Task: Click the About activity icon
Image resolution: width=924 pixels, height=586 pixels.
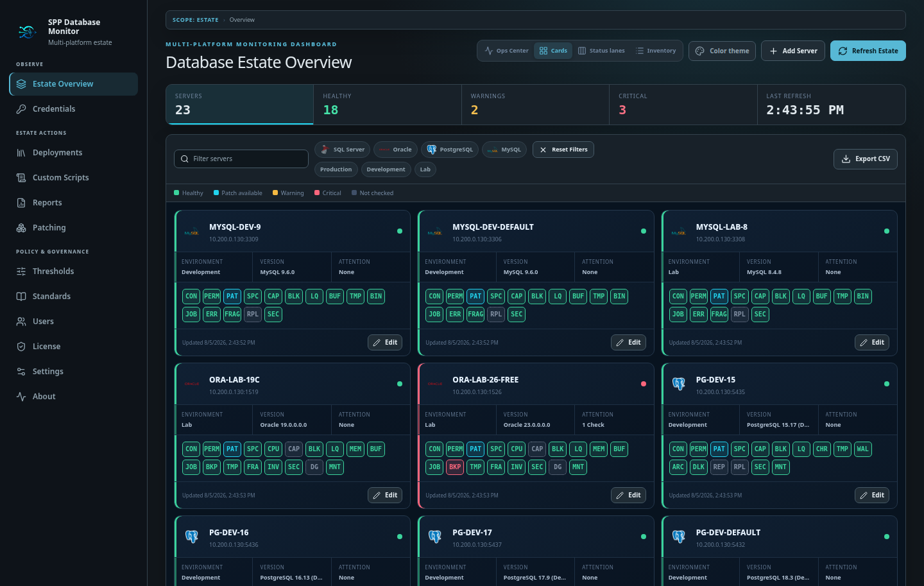Action: pos(21,397)
